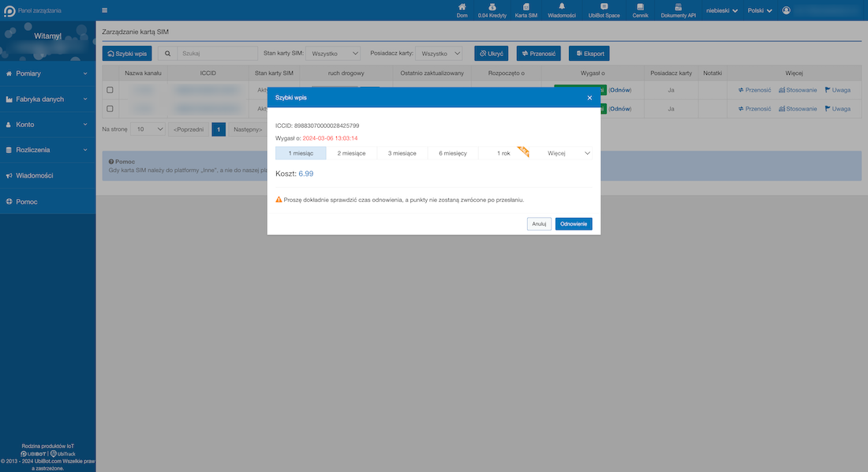Select the first SIM row checkbox
This screenshot has height=472, width=868.
point(110,90)
